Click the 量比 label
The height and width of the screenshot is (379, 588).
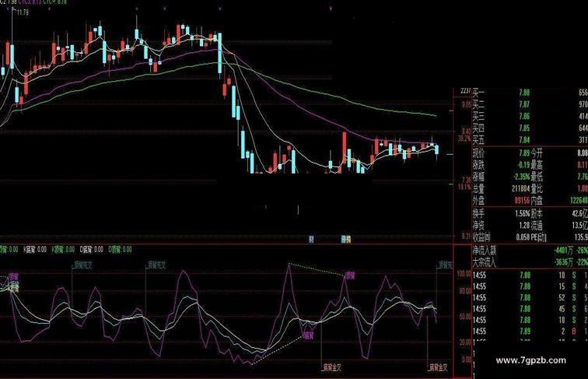pyautogui.click(x=537, y=189)
